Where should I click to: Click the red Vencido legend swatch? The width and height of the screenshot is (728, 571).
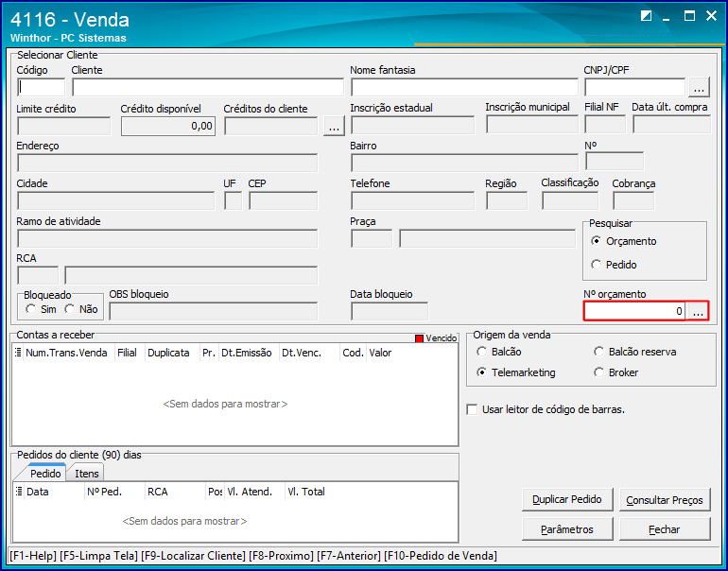pyautogui.click(x=419, y=338)
